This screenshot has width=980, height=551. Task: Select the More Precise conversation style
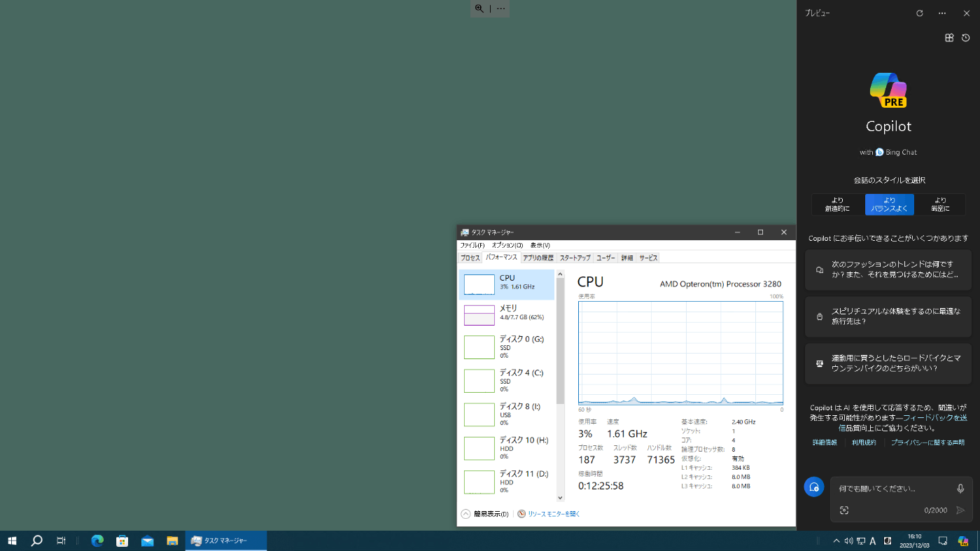tap(940, 204)
